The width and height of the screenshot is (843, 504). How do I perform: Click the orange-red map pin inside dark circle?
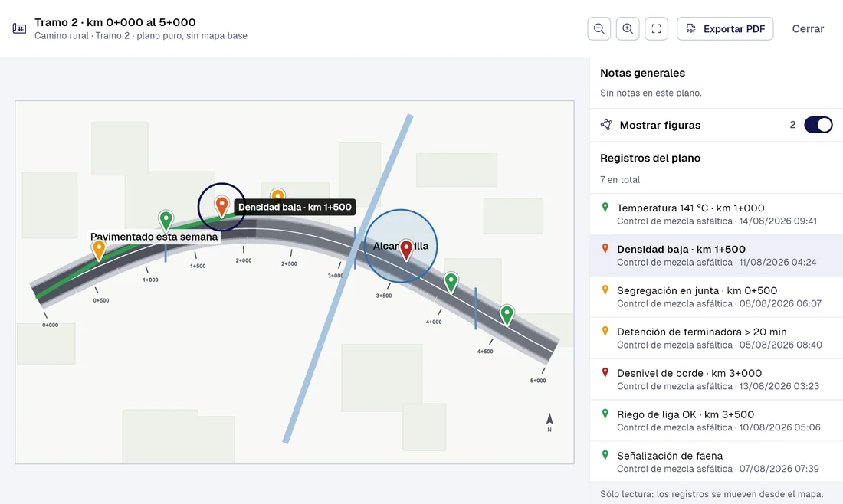click(x=221, y=205)
